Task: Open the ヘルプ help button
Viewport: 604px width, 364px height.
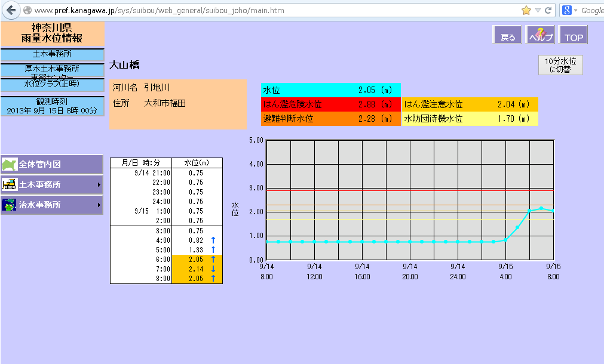Action: pyautogui.click(x=540, y=35)
